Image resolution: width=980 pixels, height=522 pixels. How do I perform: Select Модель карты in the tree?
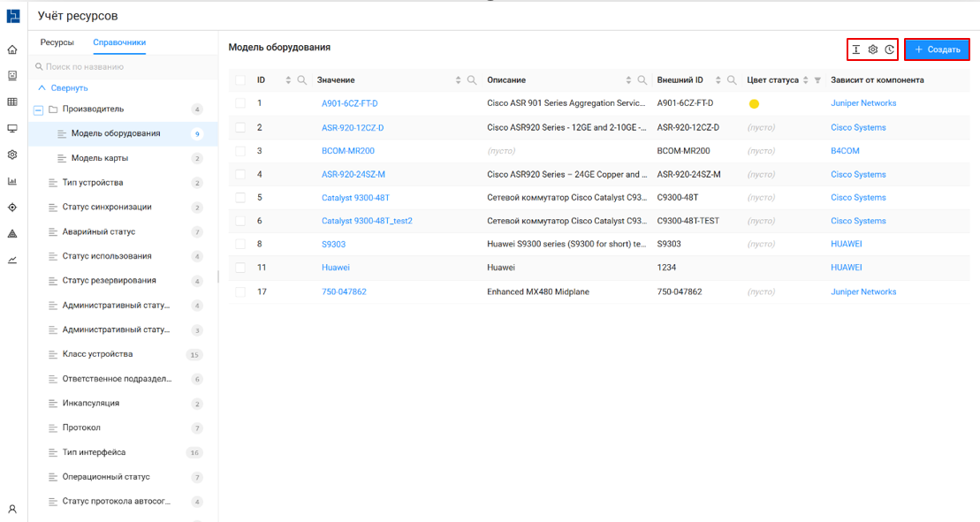coord(99,158)
